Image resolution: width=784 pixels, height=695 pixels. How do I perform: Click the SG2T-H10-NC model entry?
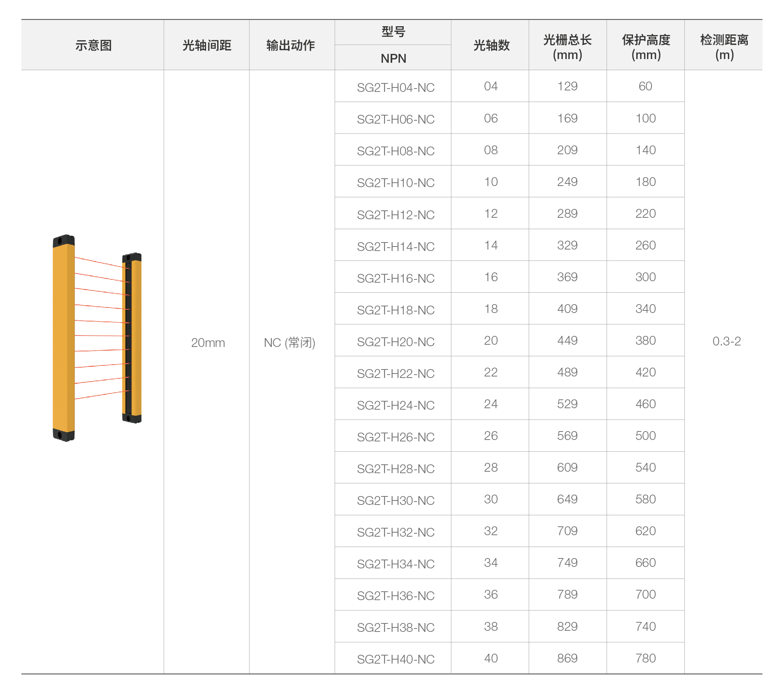(396, 182)
